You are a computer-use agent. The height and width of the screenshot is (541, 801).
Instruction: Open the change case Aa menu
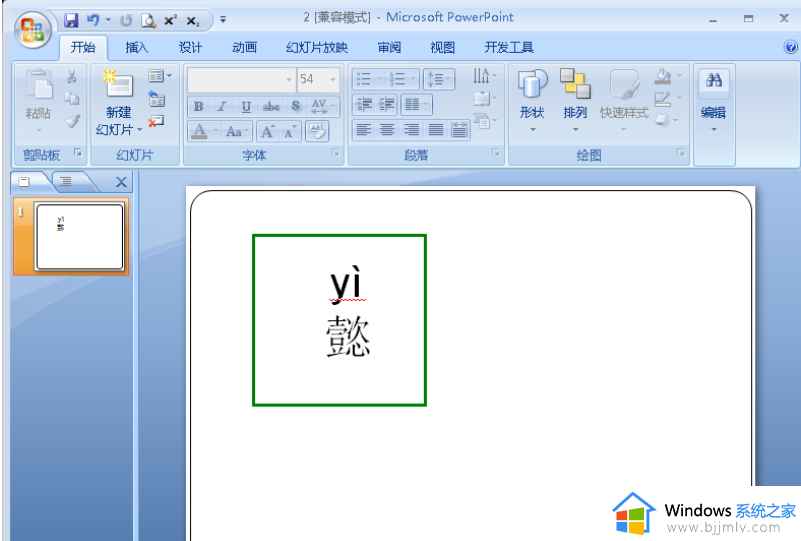click(x=237, y=132)
